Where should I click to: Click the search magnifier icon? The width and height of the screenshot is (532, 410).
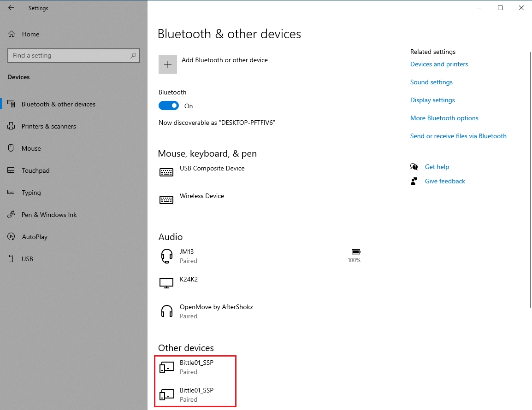pyautogui.click(x=133, y=56)
